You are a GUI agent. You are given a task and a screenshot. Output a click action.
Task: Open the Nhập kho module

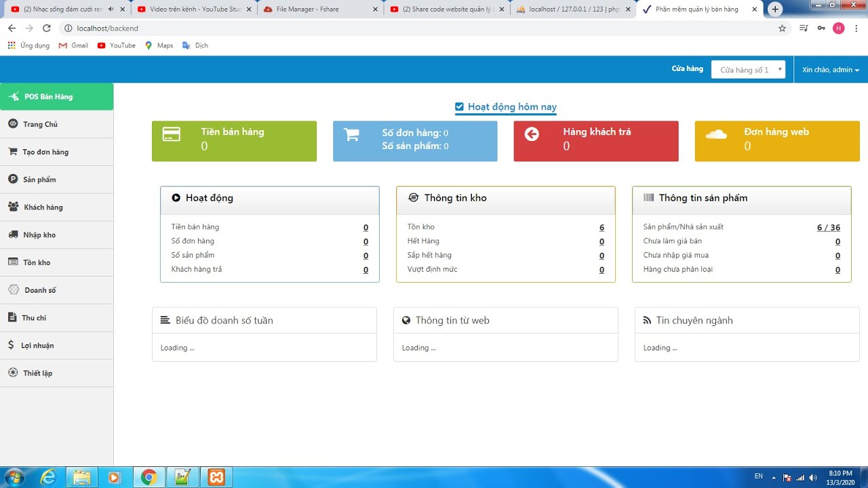point(41,235)
